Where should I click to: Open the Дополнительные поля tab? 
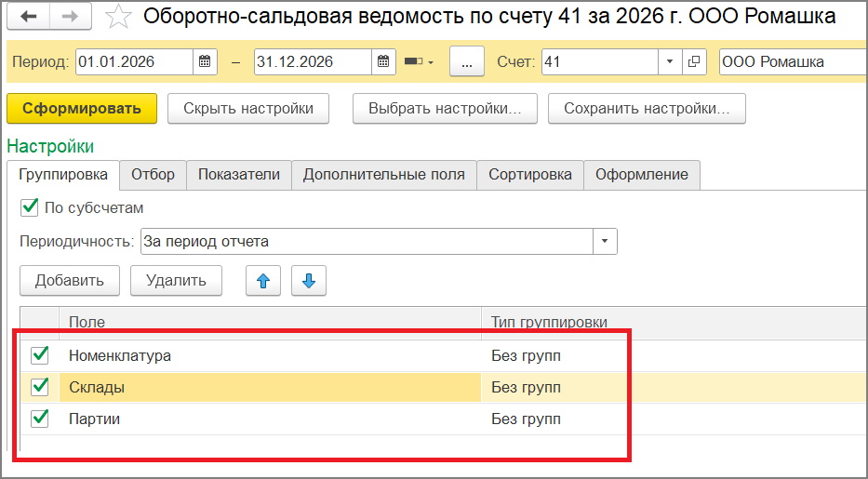(x=383, y=175)
